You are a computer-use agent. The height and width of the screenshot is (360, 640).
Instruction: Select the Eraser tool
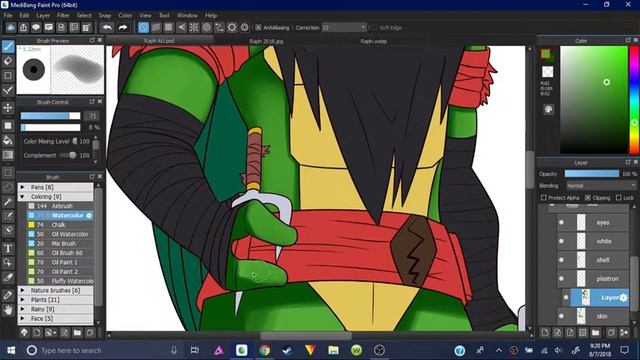click(8, 61)
